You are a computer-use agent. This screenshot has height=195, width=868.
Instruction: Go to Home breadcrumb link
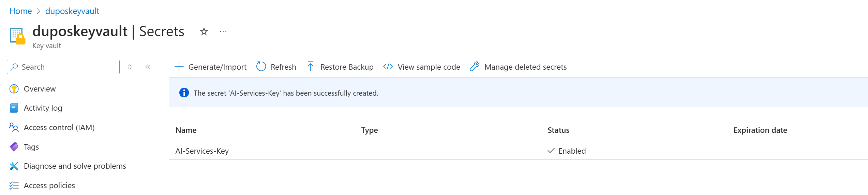[x=20, y=11]
